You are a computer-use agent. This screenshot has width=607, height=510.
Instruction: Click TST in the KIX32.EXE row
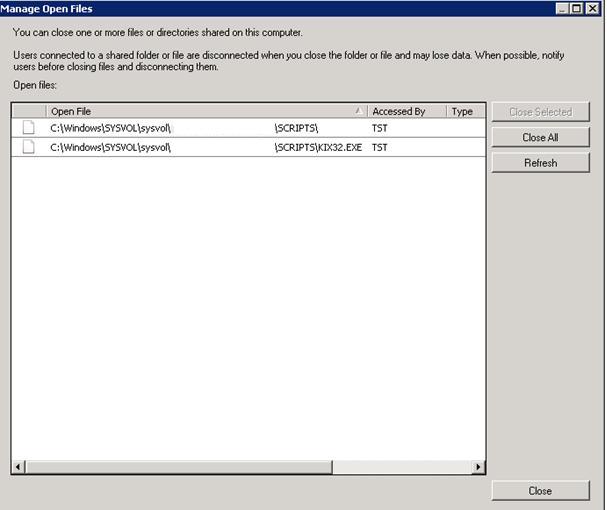[380, 147]
